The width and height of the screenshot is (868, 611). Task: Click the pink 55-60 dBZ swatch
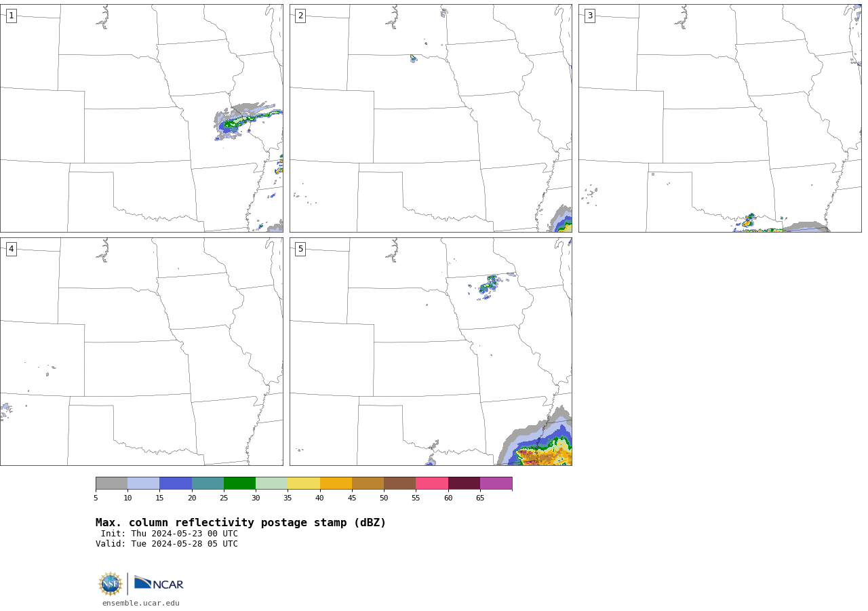(432, 484)
